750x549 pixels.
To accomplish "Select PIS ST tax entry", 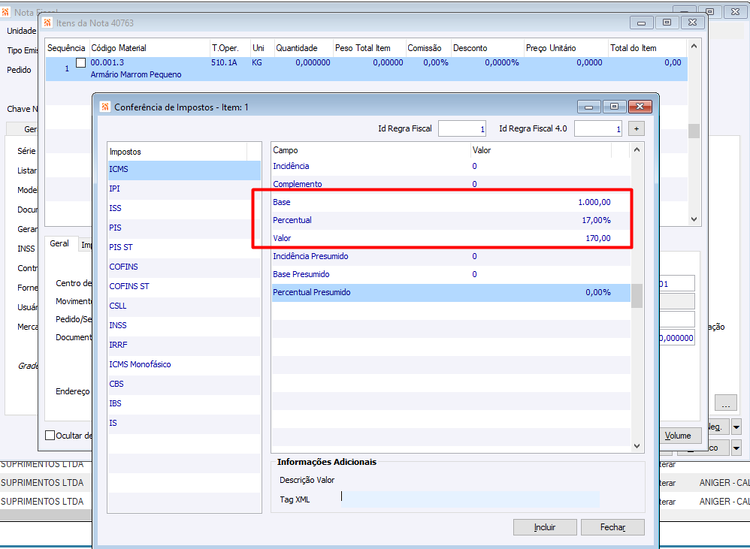I will coord(184,247).
